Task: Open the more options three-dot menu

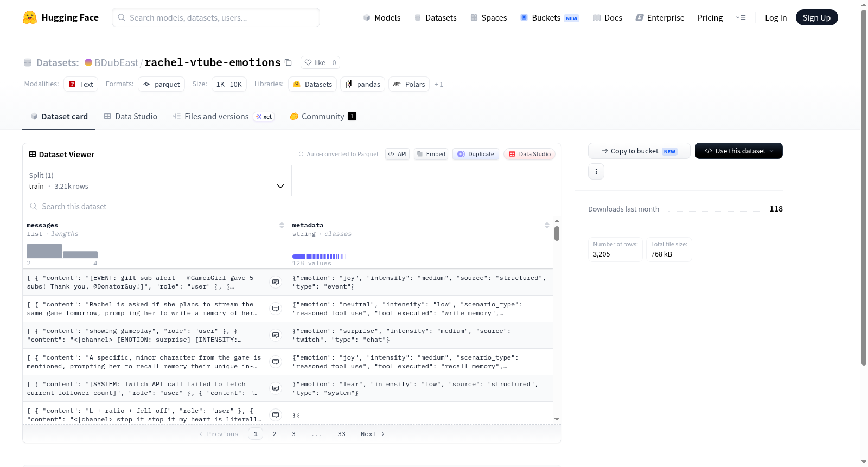Action: click(596, 171)
